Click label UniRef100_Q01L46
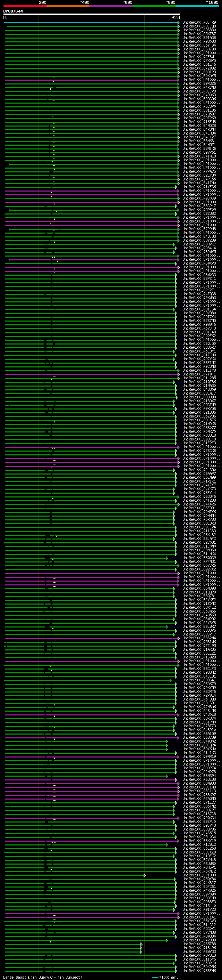Image resolution: width=222 pixels, height=980 pixels. pos(199,64)
